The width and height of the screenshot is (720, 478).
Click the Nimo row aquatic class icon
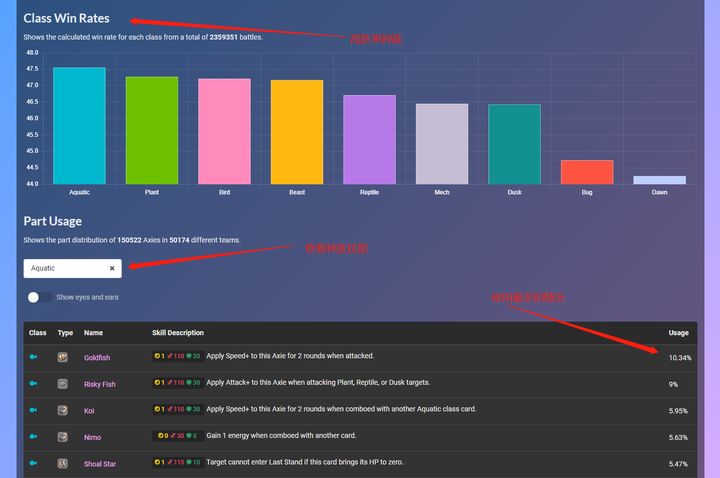pyautogui.click(x=33, y=437)
